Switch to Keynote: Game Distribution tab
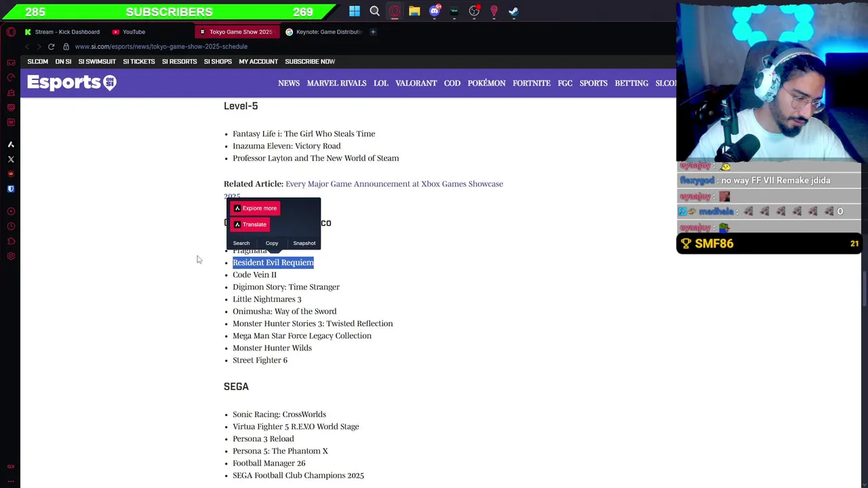 pos(325,32)
